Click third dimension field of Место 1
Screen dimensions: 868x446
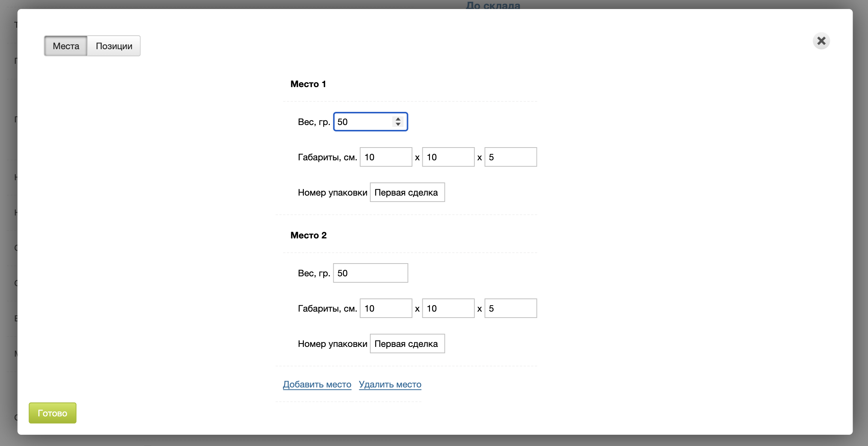point(510,157)
